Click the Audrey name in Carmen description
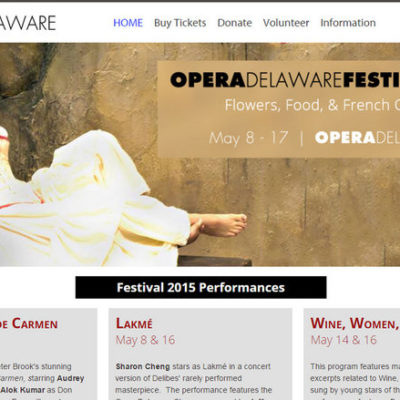The width and height of the screenshot is (400, 400). pos(70,378)
